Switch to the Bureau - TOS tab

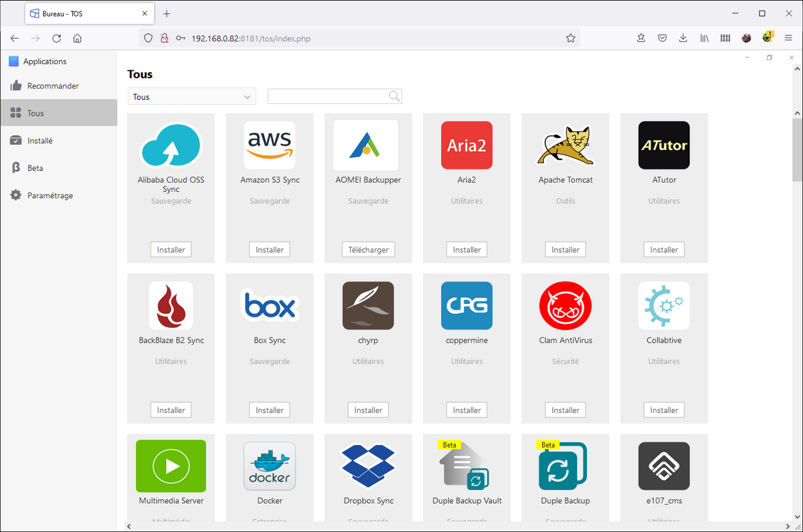88,13
